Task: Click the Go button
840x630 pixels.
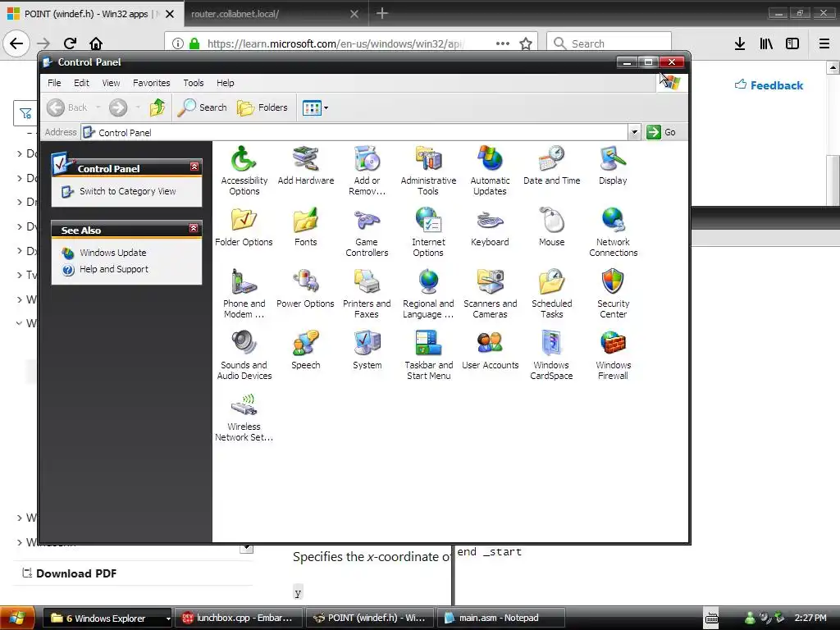Action: pyautogui.click(x=661, y=132)
